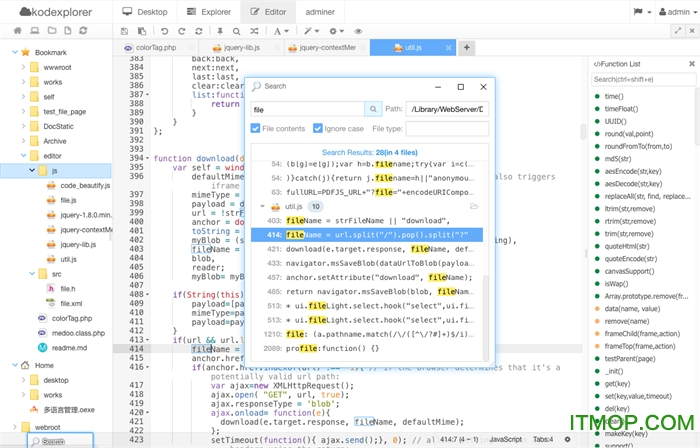Collapse util.js search results group
The width and height of the screenshot is (700, 448).
click(262, 207)
